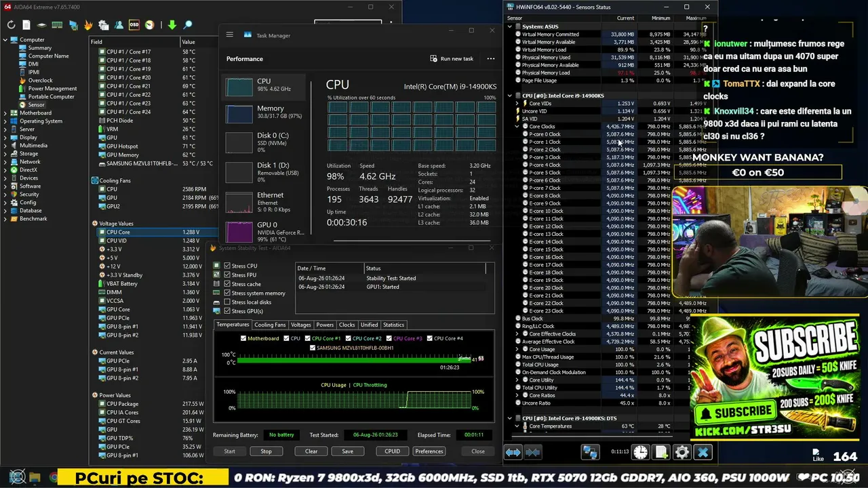Click the green download arrow in AIDA64

(172, 25)
